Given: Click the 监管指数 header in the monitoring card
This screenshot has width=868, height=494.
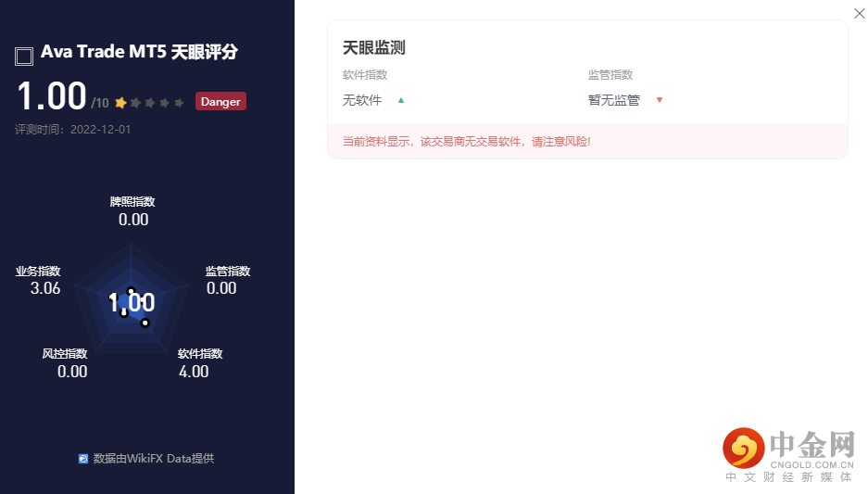Looking at the screenshot, I should (x=610, y=75).
